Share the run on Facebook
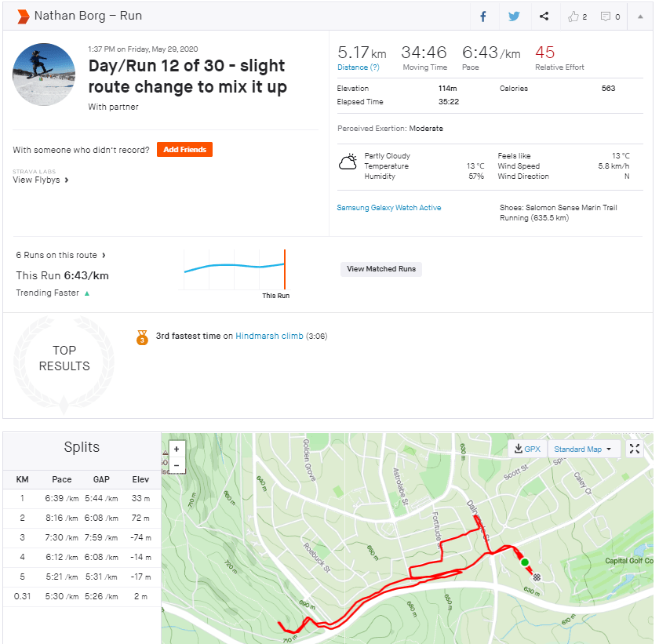659x644 pixels. (x=483, y=16)
